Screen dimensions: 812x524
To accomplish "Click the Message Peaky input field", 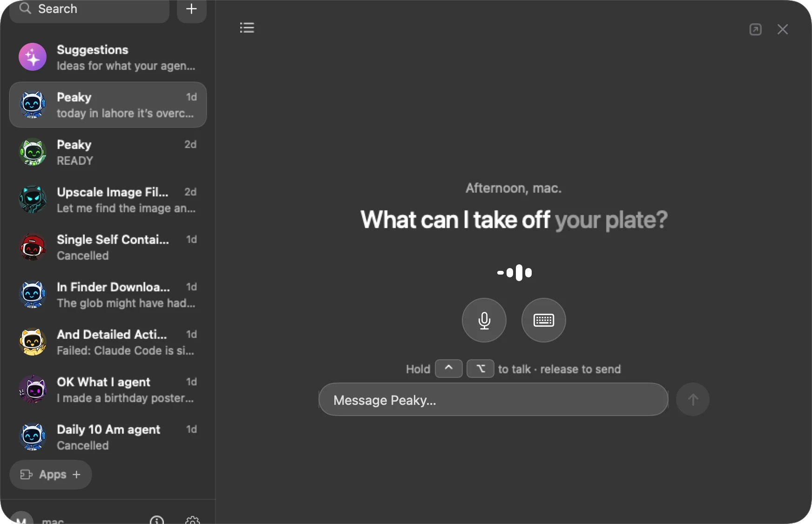I will pyautogui.click(x=494, y=399).
